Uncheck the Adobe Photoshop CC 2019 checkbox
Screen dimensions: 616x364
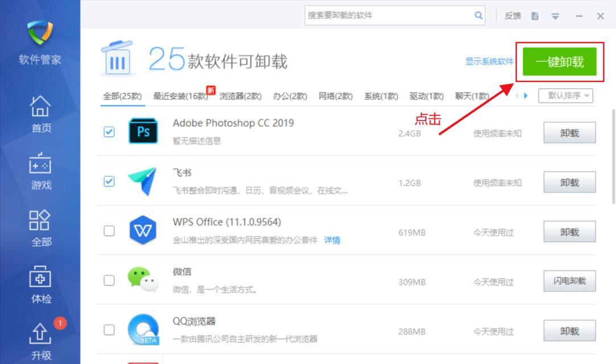tap(109, 132)
